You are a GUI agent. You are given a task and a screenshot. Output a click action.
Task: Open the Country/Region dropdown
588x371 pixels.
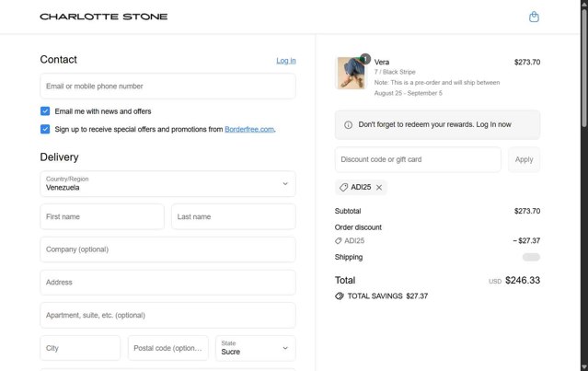click(167, 184)
